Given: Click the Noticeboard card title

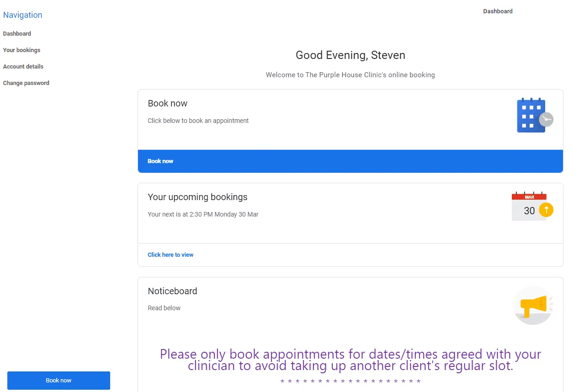Looking at the screenshot, I should click(172, 291).
